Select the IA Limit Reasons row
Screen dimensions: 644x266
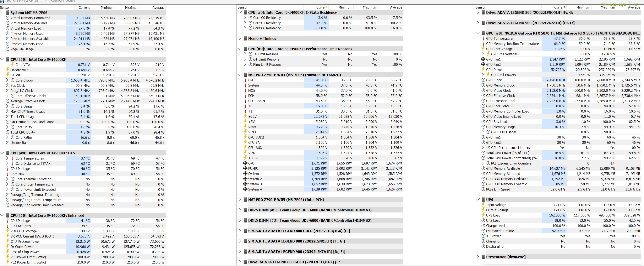click(x=266, y=54)
